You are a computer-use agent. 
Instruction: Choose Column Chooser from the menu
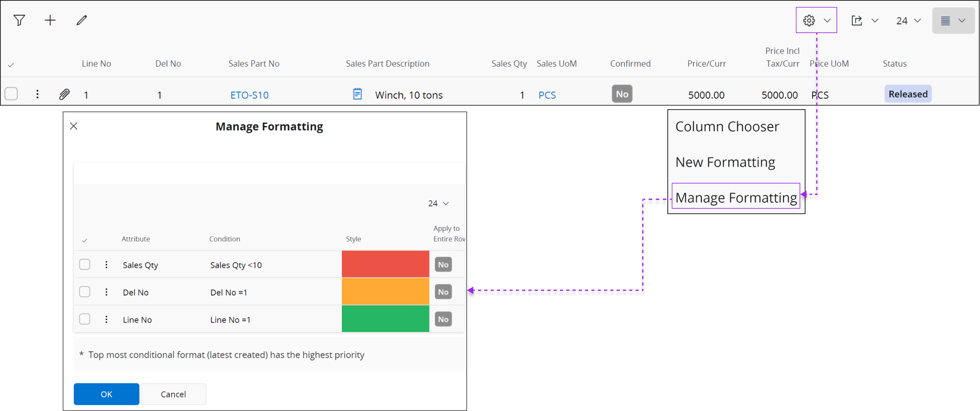[x=727, y=126]
